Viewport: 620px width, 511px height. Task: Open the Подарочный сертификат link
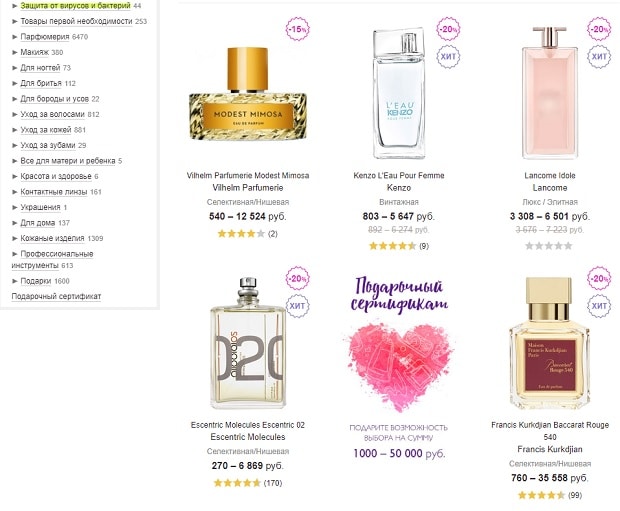pos(56,296)
